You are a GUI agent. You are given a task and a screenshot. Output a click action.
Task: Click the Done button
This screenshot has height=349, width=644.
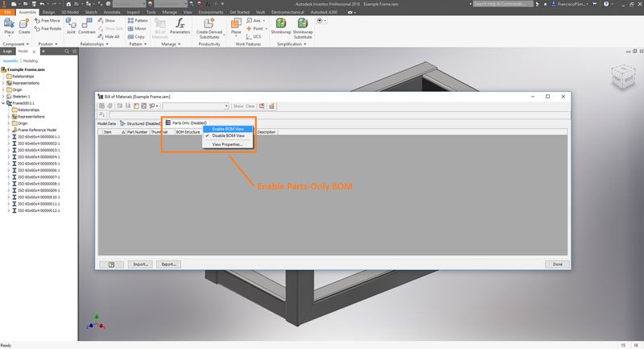click(x=557, y=264)
